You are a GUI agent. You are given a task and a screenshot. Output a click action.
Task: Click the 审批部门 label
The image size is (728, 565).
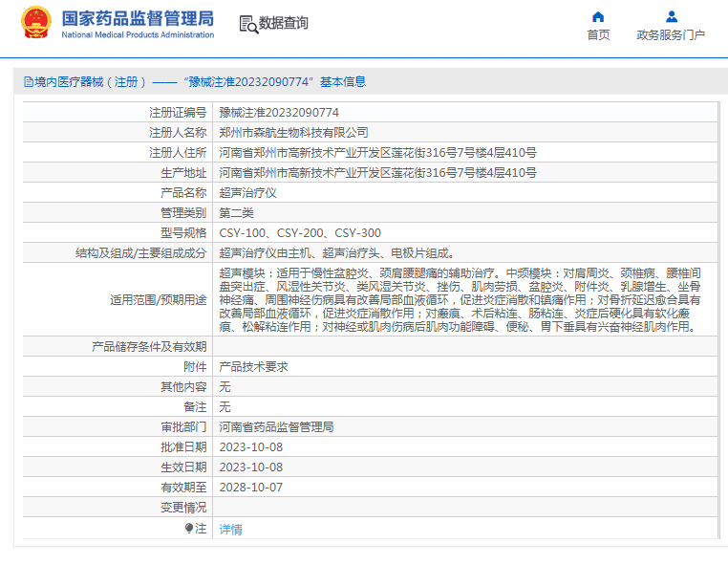pos(183,427)
